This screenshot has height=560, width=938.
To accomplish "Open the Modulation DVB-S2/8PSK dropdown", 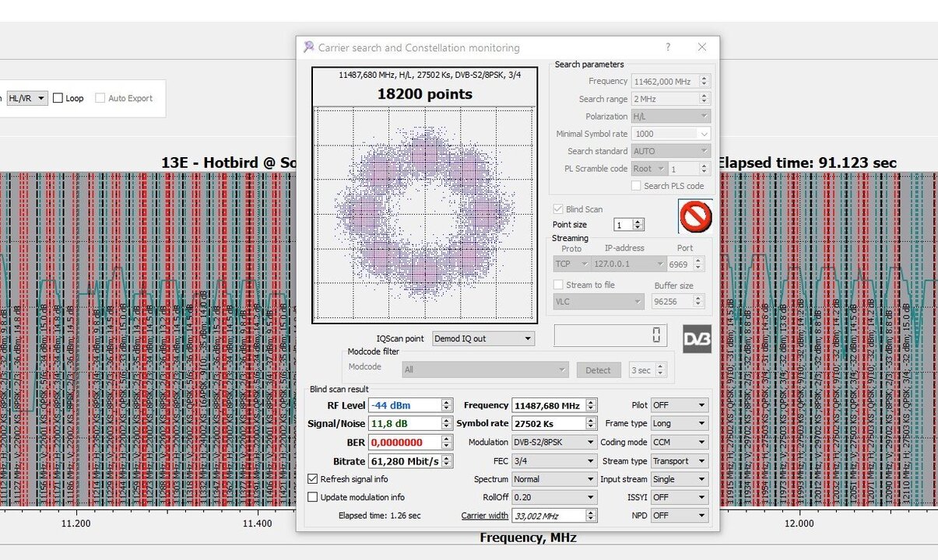I will [553, 442].
